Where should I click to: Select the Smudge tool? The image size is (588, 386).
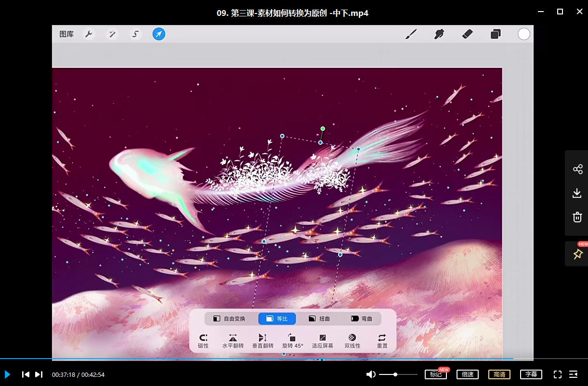(439, 34)
